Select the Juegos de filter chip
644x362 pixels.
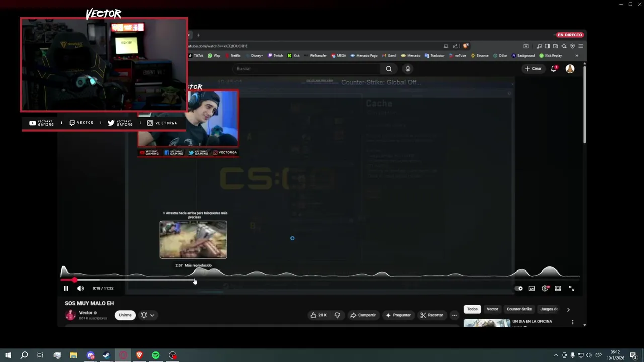549,309
